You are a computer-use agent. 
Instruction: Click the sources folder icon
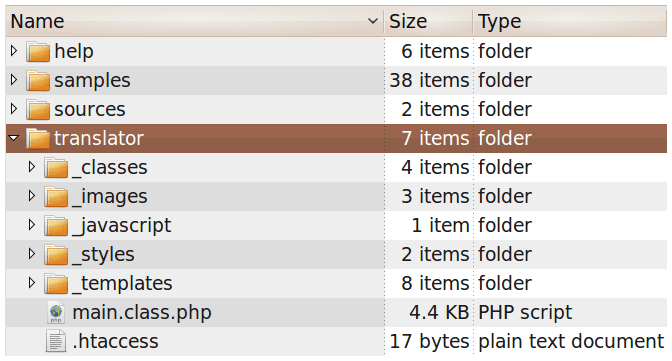coord(38,110)
